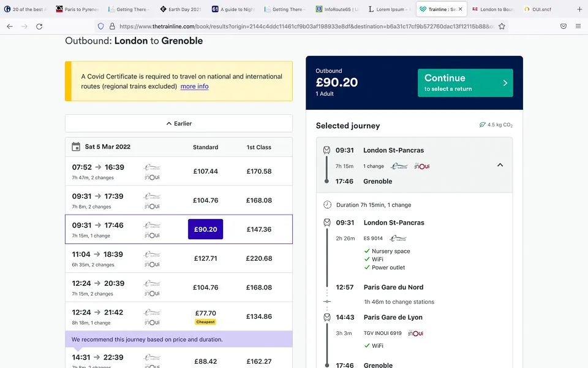588x368 pixels.
Task: Open the Covid Certificate more info link
Action: [x=194, y=86]
